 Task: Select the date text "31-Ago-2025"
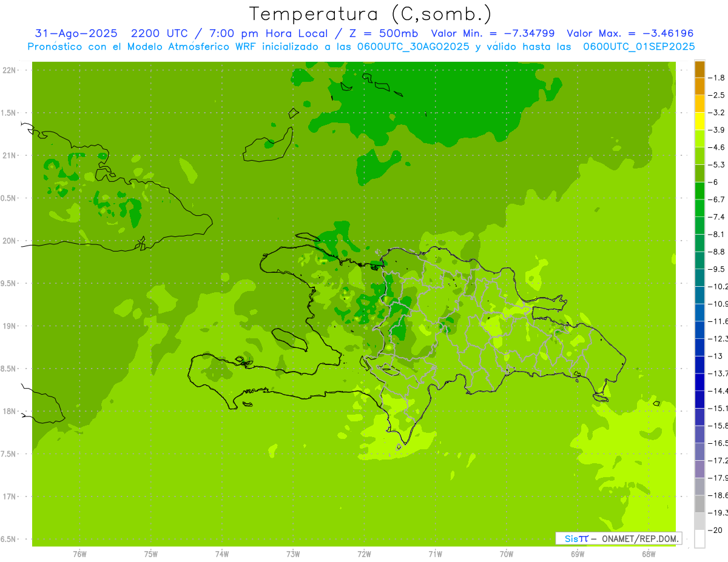pos(76,33)
